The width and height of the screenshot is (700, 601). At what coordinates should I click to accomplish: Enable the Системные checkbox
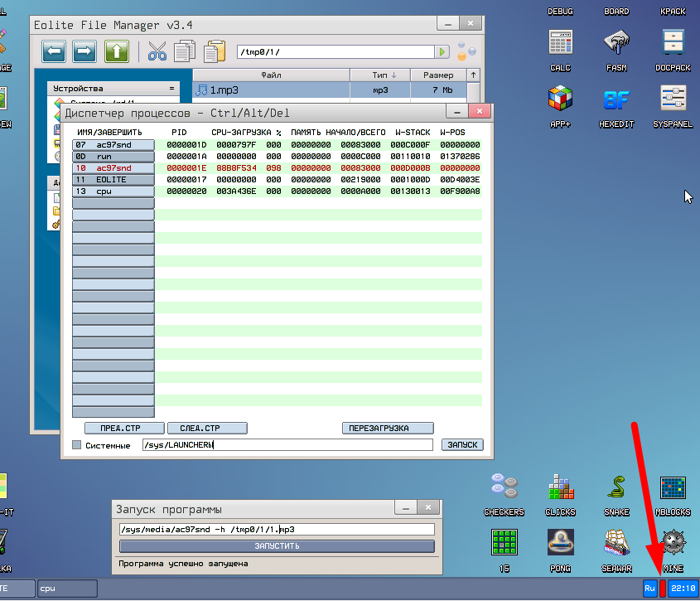pos(77,445)
